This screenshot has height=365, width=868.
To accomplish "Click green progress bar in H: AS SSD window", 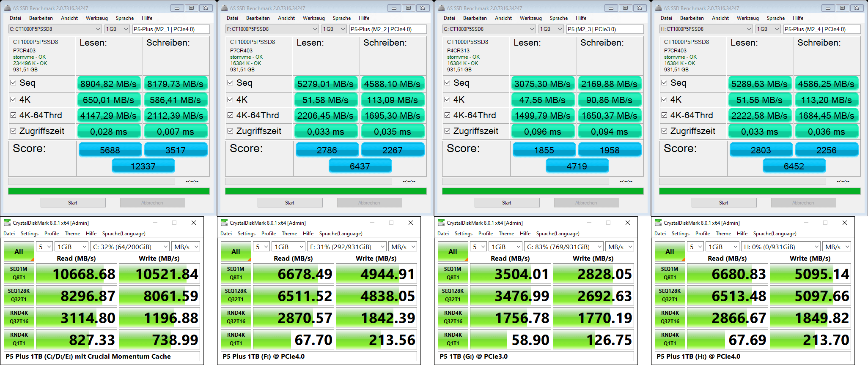I will tap(760, 191).
